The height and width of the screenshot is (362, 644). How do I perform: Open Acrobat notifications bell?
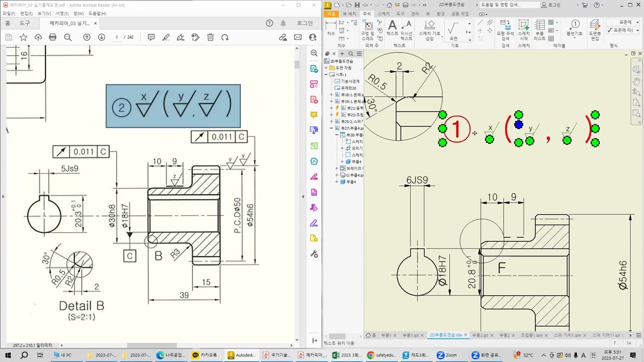[283, 23]
